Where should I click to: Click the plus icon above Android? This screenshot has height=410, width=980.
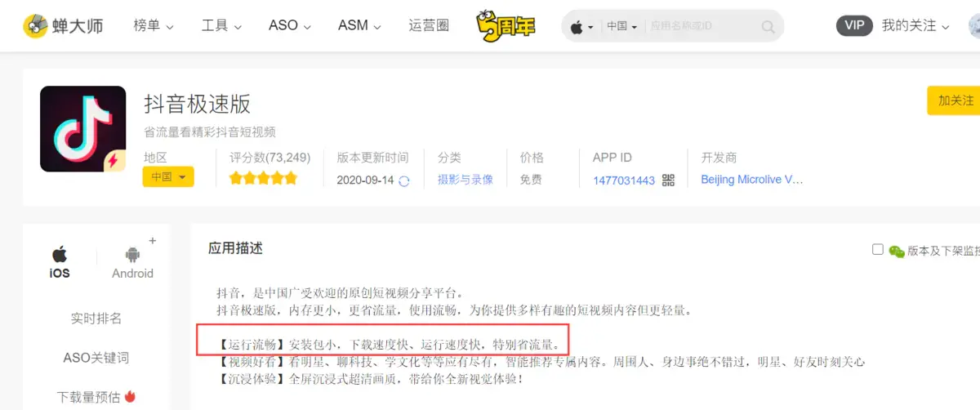[x=152, y=241]
